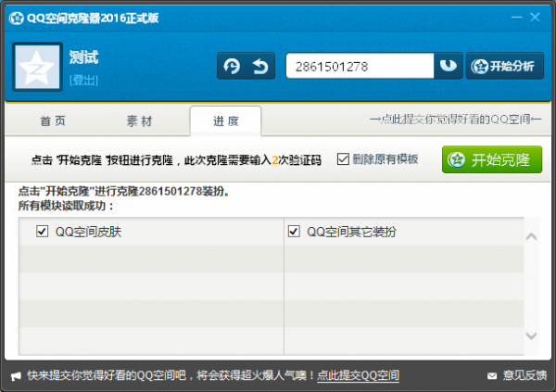Click the envelope feedback icon

[492, 375]
